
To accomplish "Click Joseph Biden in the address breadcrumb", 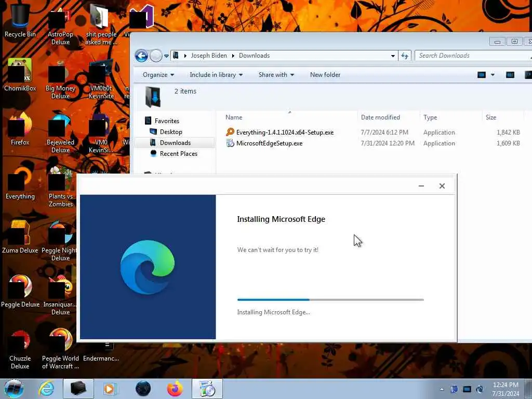I will click(209, 56).
